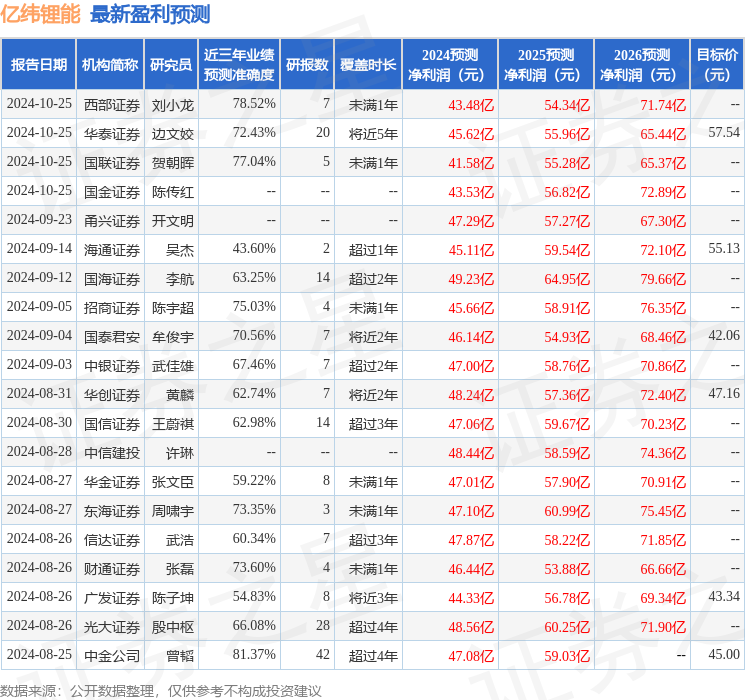This screenshot has height=700, width=745.
Task: Click target price 47.16
Action: pos(724,393)
